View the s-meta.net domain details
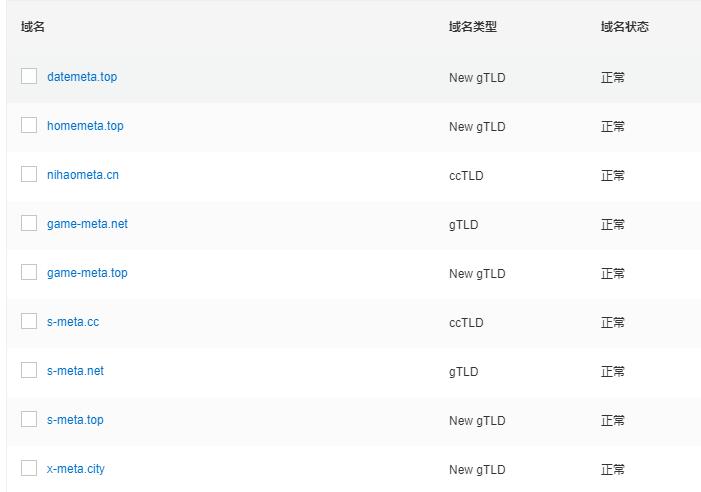 coord(75,371)
